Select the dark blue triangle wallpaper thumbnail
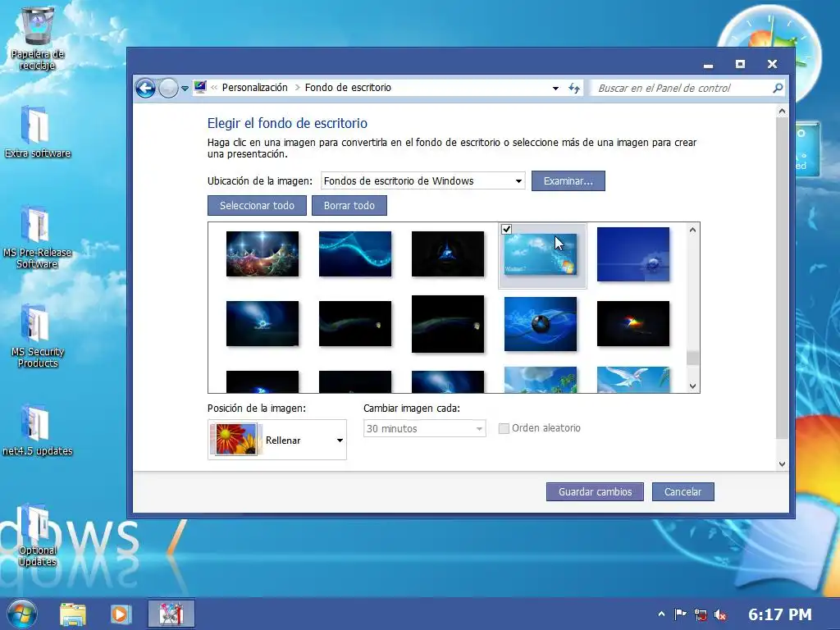This screenshot has width=840, height=630. pyautogui.click(x=448, y=254)
